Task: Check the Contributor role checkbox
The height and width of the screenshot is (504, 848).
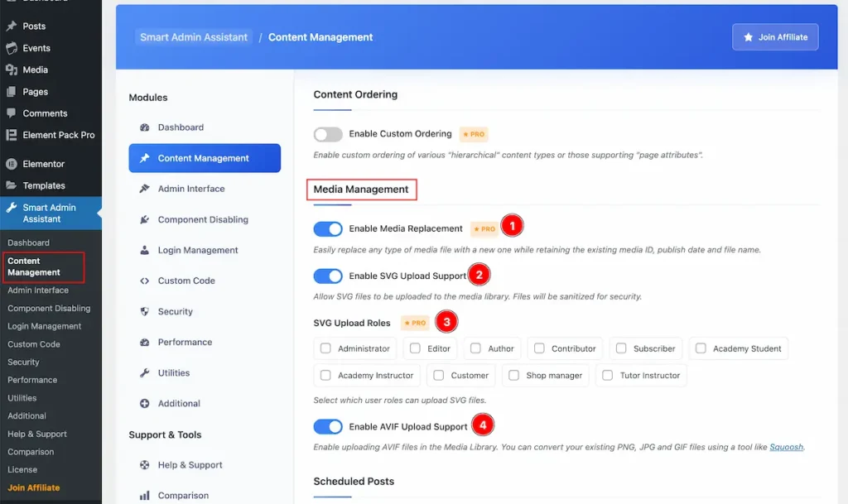Action: click(539, 348)
